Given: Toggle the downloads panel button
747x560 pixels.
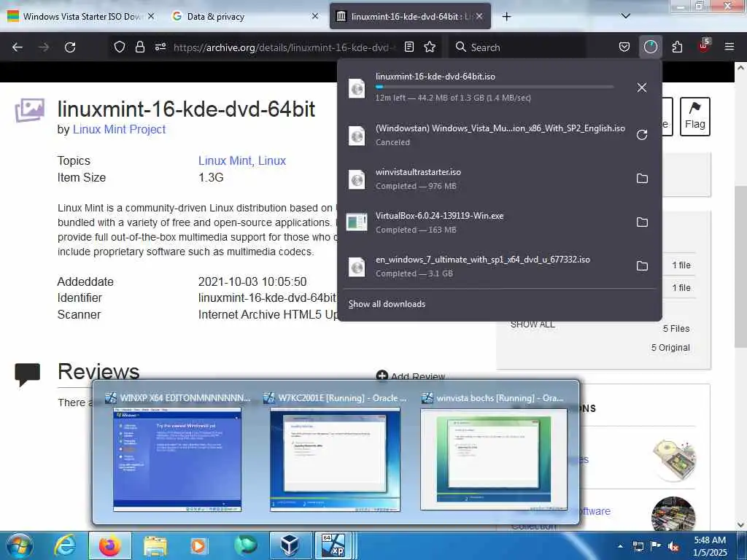Looking at the screenshot, I should (x=650, y=47).
